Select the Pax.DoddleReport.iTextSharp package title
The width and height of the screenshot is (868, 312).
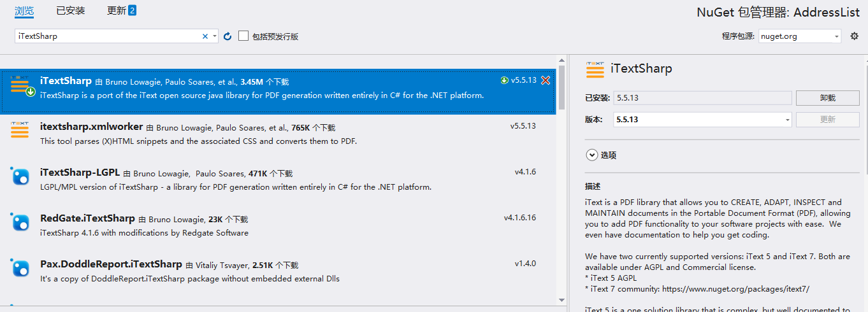click(111, 264)
